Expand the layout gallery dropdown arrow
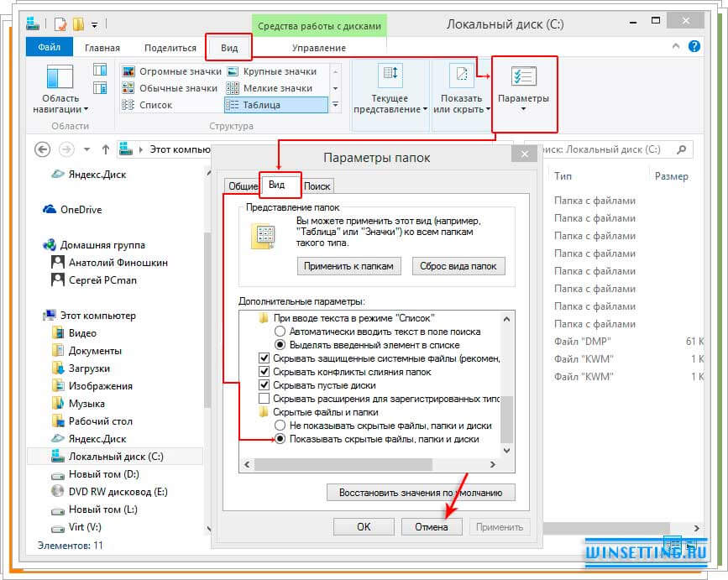This screenshot has width=728, height=580. tap(336, 105)
